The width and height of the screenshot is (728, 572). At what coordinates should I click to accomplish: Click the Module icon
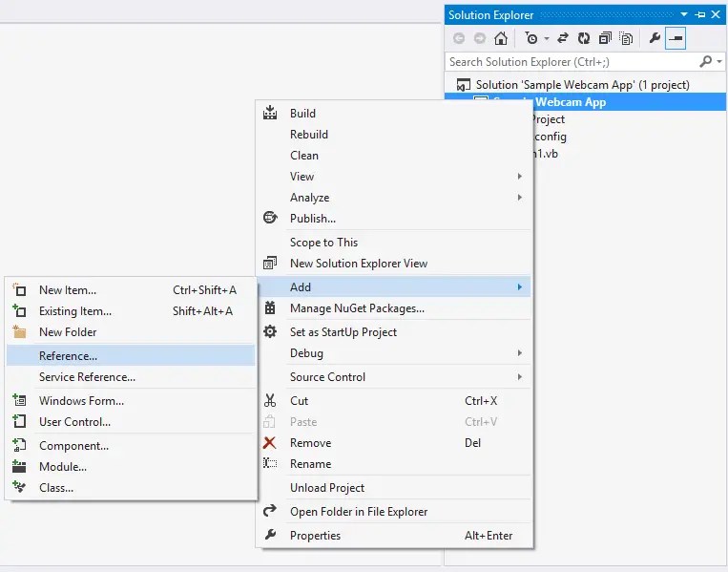point(19,466)
